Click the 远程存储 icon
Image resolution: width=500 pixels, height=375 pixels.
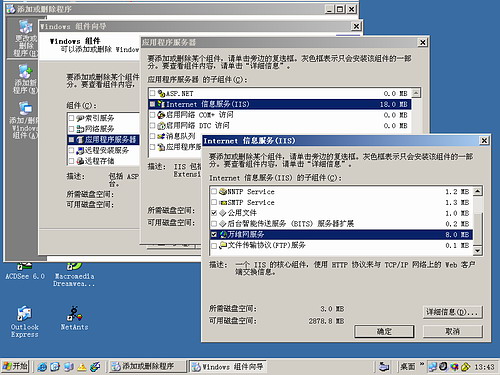(x=80, y=161)
